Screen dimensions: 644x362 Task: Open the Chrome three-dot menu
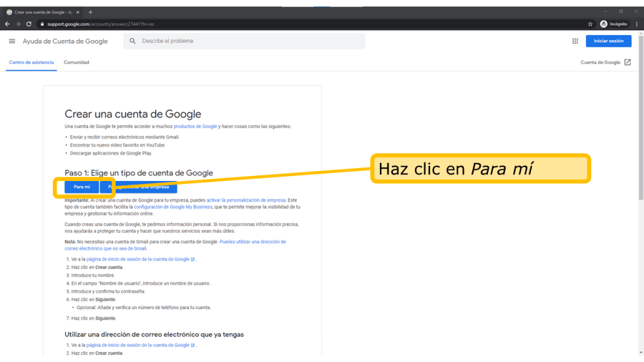636,25
